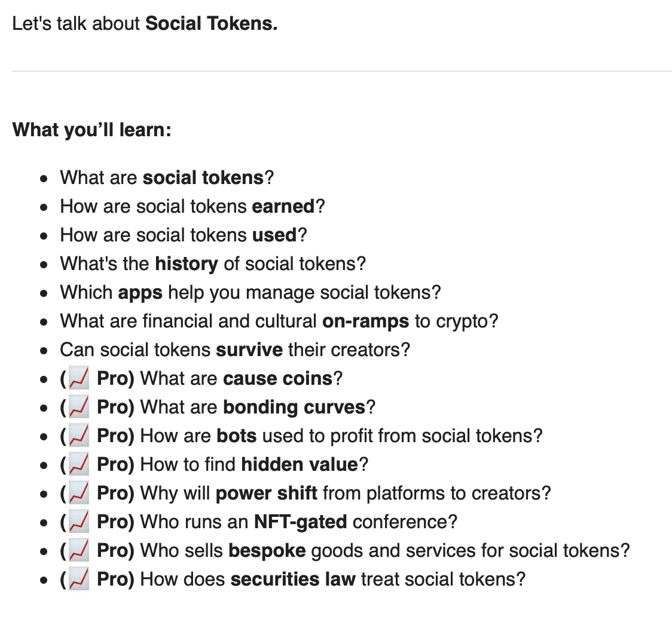
Task: Click the chart emoji on the bespoke line
Action: [80, 550]
